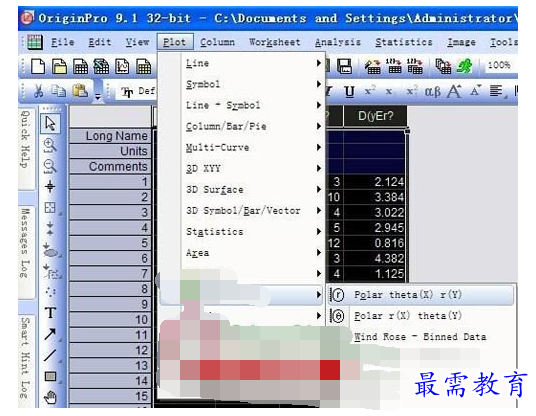Click the Comments row label
Image resolution: width=536 pixels, height=416 pixels.
[110, 166]
